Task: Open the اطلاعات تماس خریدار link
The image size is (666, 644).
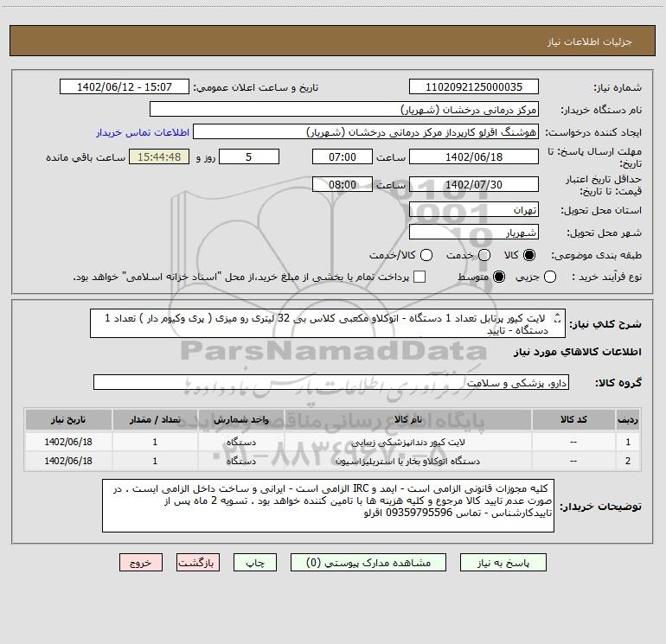Action: (143, 132)
